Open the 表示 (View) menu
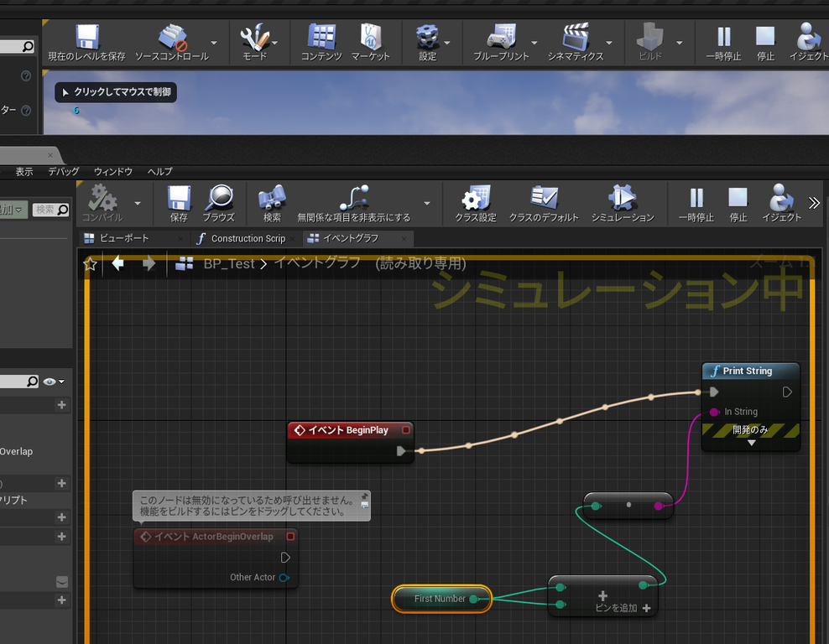The image size is (829, 644). [23, 171]
